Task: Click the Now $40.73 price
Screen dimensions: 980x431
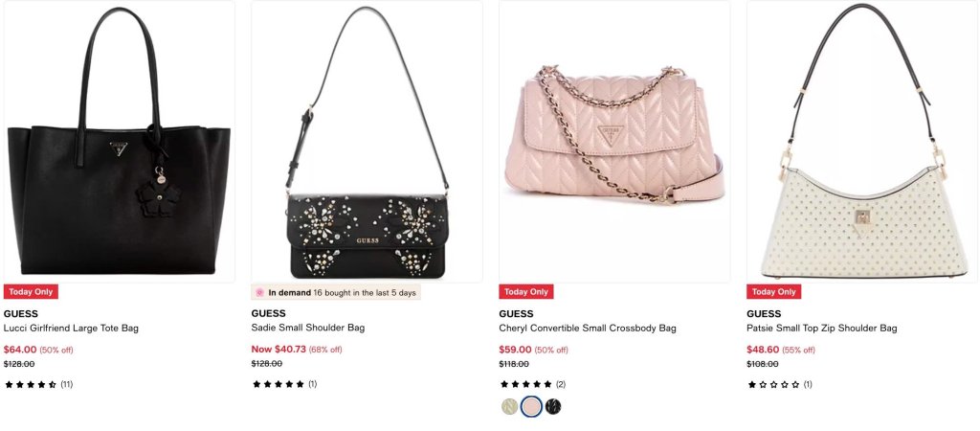Action: click(x=278, y=349)
